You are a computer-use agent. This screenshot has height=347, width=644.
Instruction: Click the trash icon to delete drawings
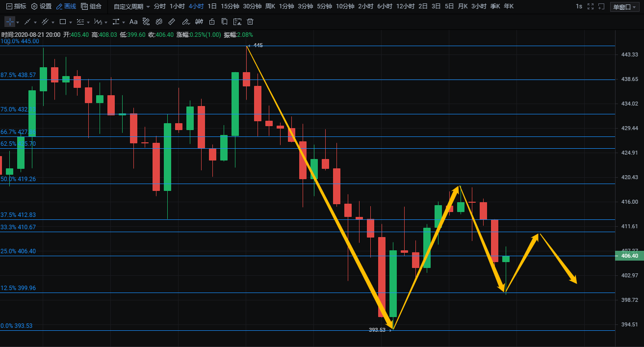(x=250, y=22)
